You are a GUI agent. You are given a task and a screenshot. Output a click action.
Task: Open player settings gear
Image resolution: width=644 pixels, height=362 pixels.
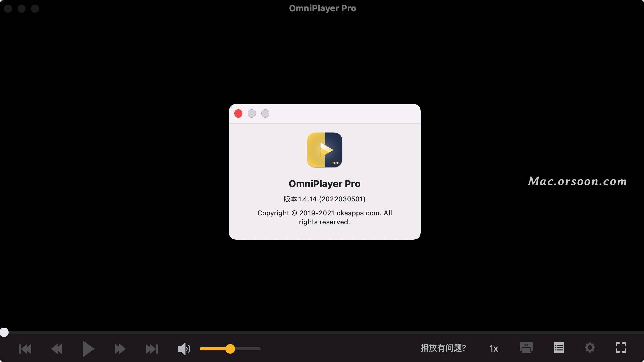click(x=590, y=347)
